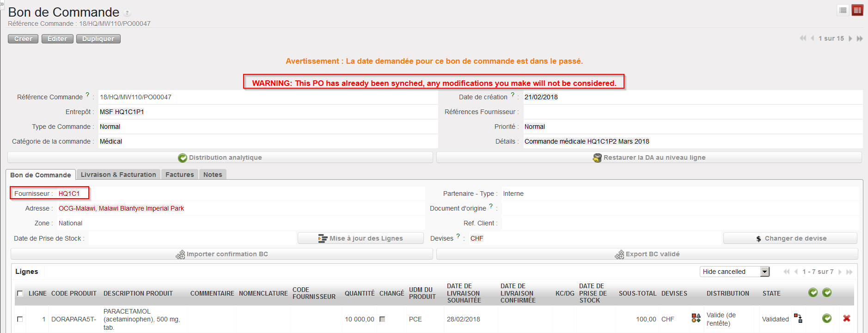Select the checkbox for line 1
Viewport: 868px width, 333px height.
coord(20,319)
